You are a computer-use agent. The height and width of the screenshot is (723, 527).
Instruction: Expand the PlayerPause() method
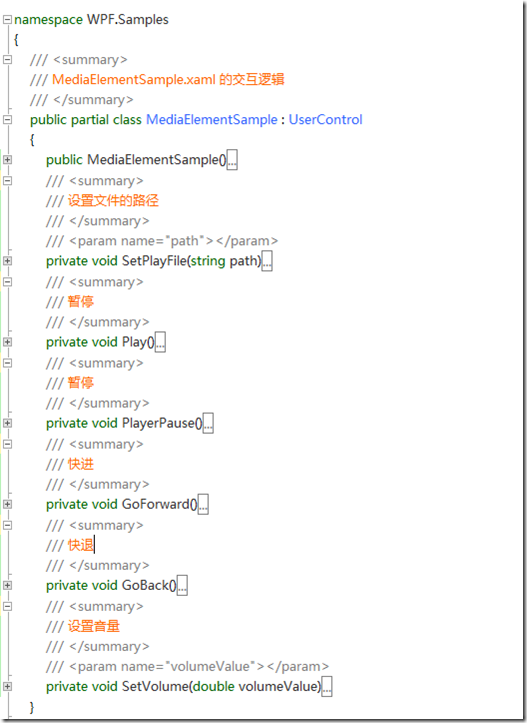coord(7,423)
